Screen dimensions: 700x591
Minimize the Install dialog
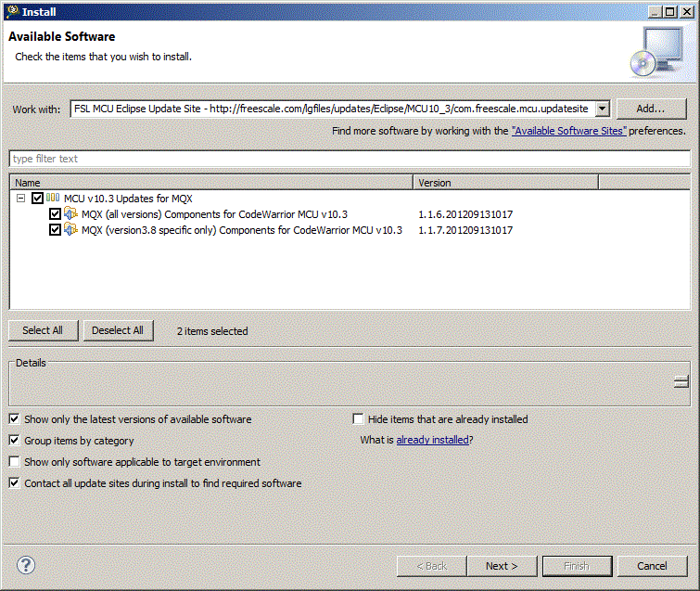[655, 12]
